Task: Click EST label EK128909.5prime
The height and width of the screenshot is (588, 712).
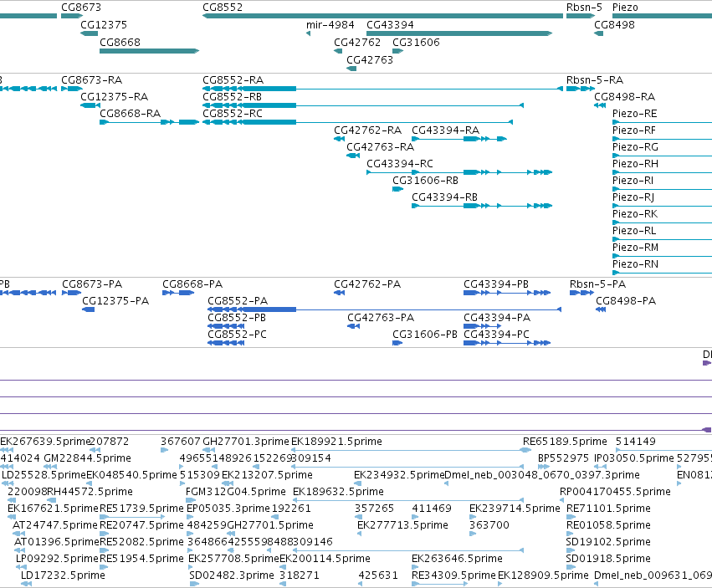Action: [543, 575]
